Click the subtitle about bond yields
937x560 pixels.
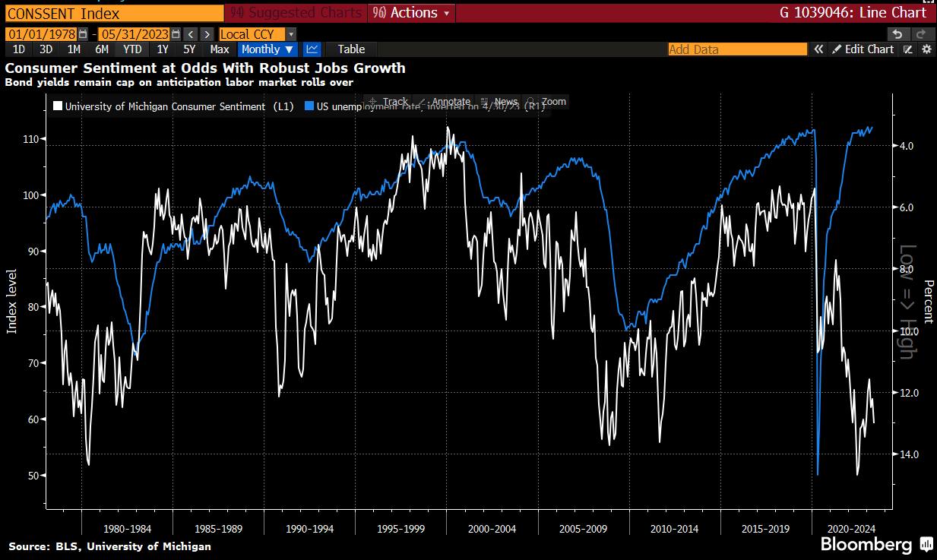coord(179,81)
